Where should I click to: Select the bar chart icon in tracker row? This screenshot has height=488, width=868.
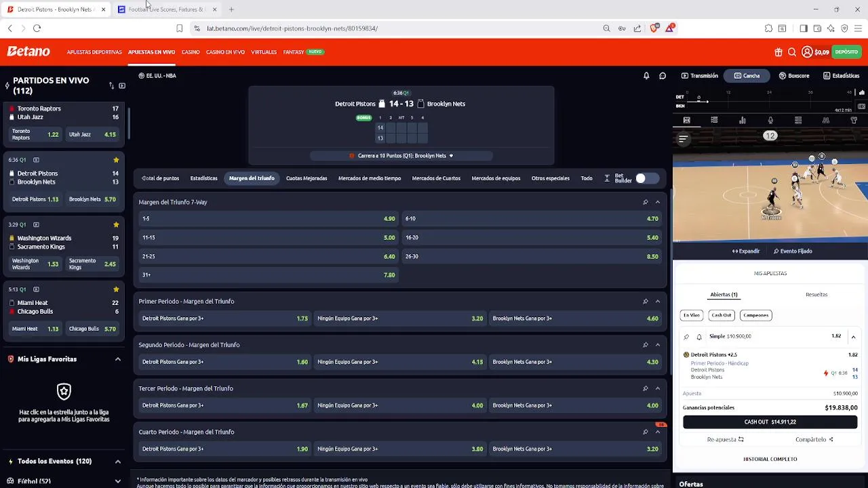[743, 120]
